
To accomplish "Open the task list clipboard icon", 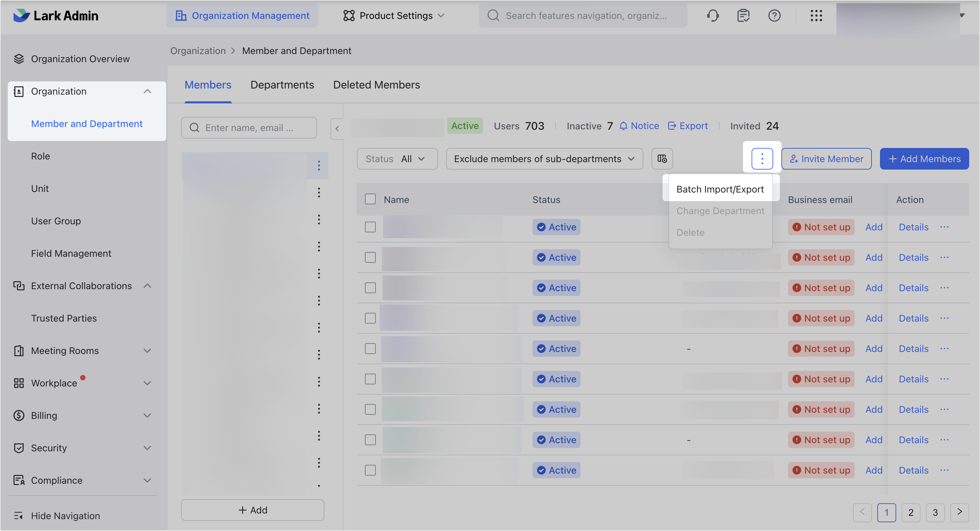I will coord(743,16).
